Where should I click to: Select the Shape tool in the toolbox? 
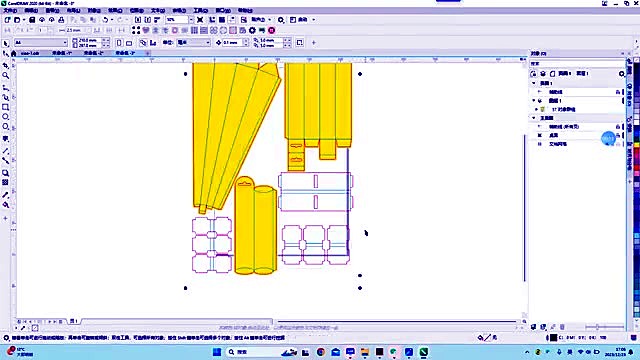[5, 53]
